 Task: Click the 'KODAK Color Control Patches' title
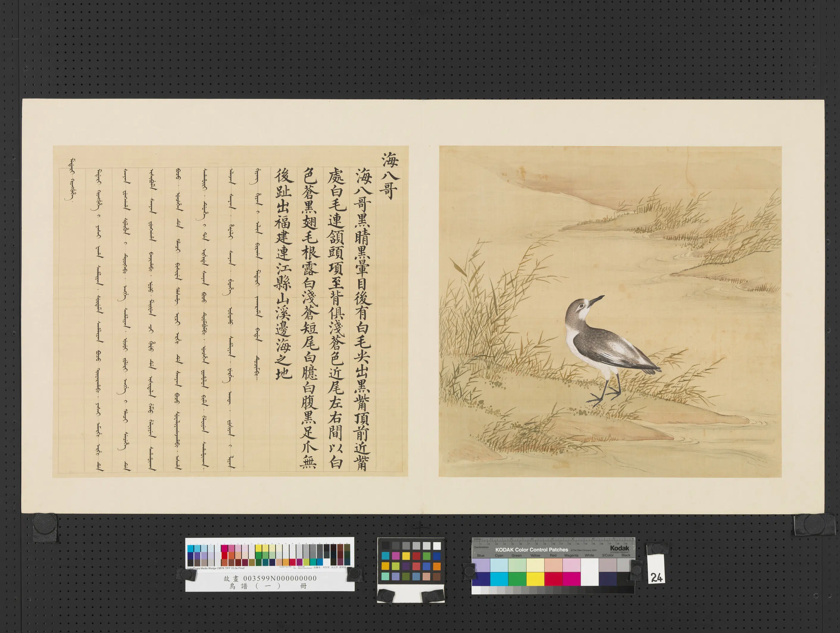coord(532,550)
